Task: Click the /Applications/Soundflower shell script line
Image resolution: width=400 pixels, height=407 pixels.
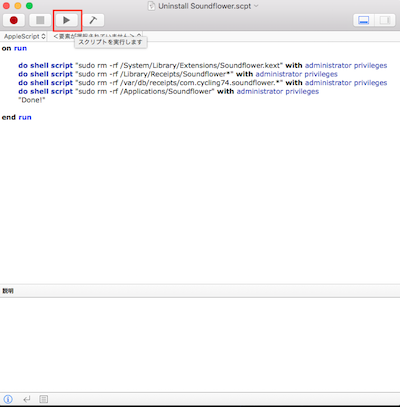Action: pos(169,91)
